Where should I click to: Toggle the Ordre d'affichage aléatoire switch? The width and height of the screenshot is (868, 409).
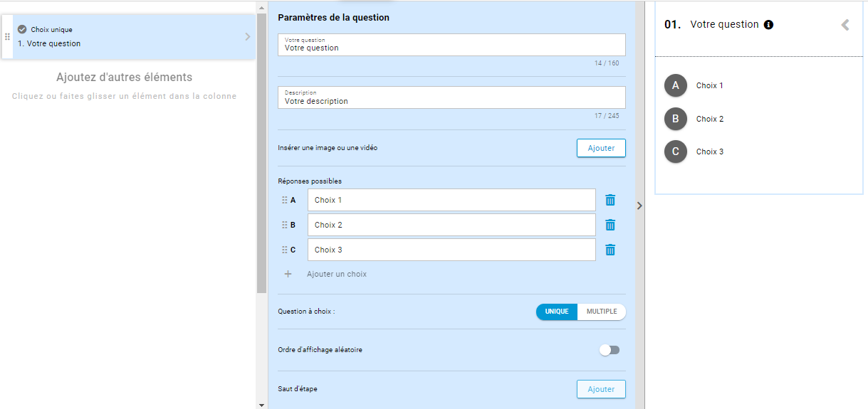610,350
